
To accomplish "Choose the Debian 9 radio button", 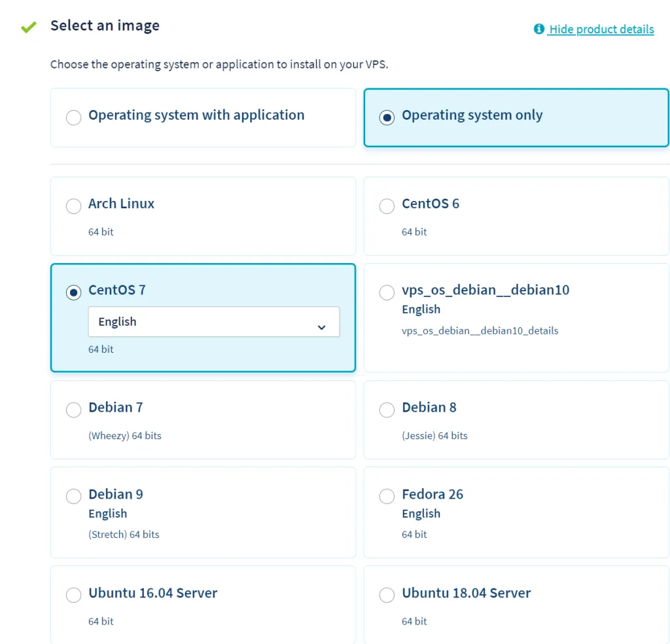I will pos(73,496).
